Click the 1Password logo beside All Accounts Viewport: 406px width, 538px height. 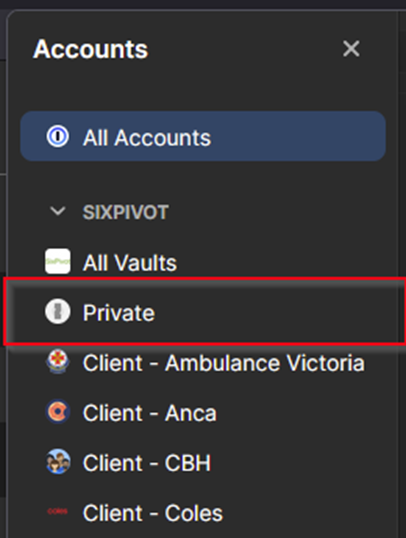click(58, 136)
